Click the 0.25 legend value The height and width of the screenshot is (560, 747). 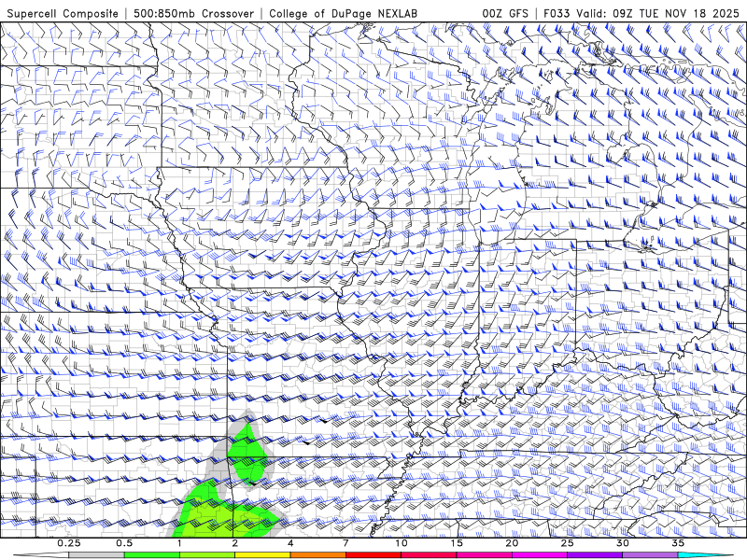(69, 543)
